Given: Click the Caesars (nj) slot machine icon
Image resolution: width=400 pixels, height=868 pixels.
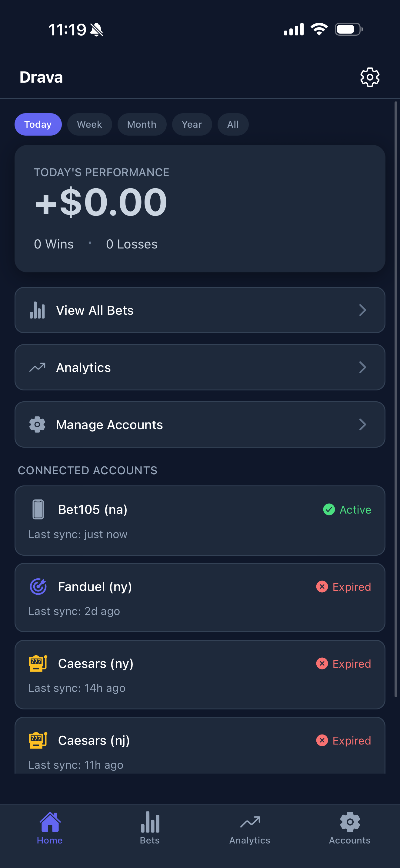Looking at the screenshot, I should tap(38, 740).
